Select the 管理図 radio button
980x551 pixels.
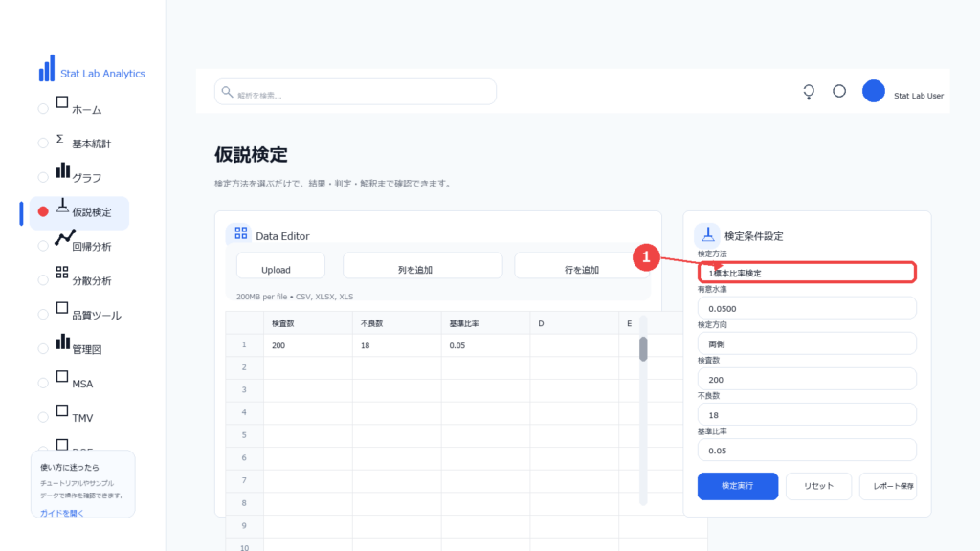[x=43, y=349]
